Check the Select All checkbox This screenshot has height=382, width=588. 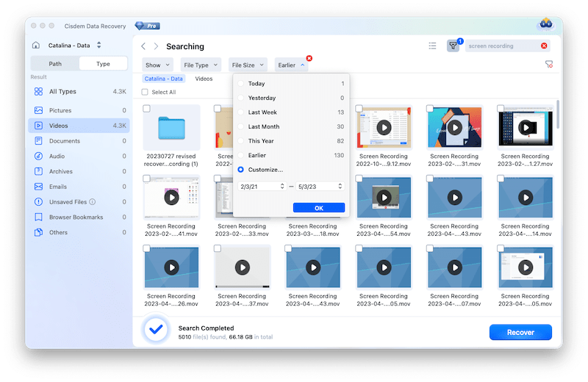[146, 93]
